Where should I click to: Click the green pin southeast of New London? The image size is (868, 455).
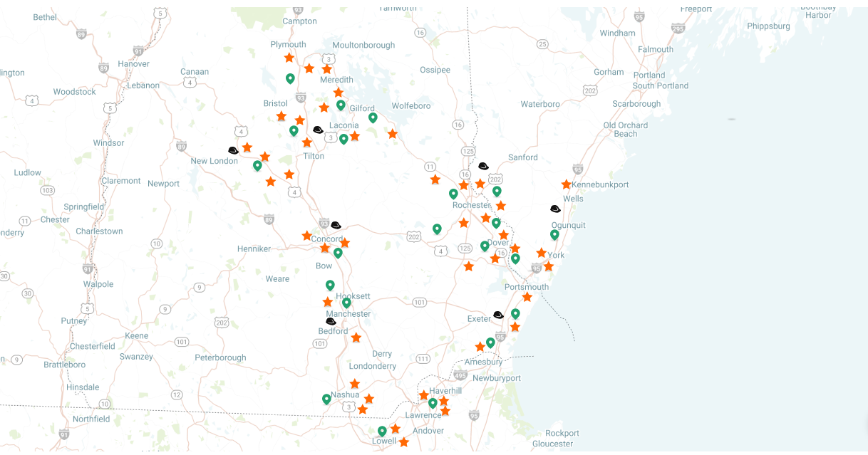tap(257, 165)
